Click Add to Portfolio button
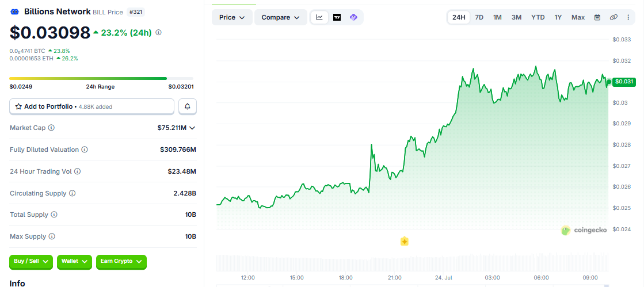 click(92, 106)
